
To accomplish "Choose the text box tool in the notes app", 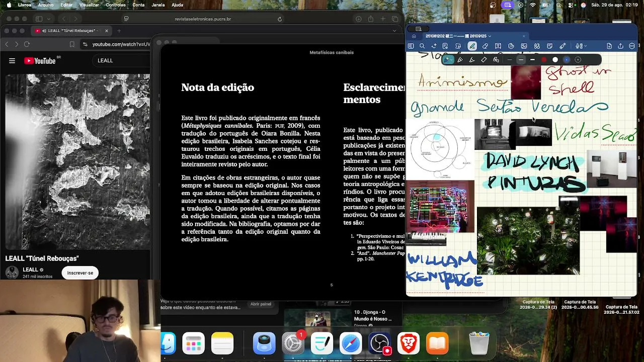I will pos(498,46).
